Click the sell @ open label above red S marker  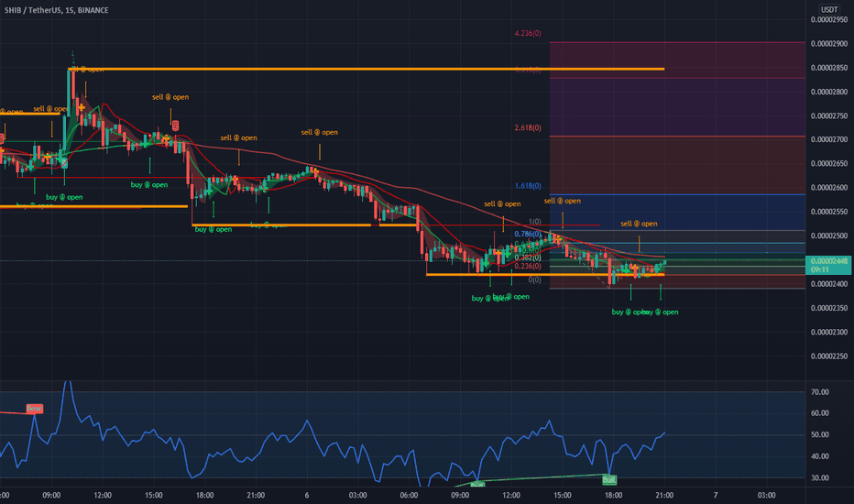170,97
